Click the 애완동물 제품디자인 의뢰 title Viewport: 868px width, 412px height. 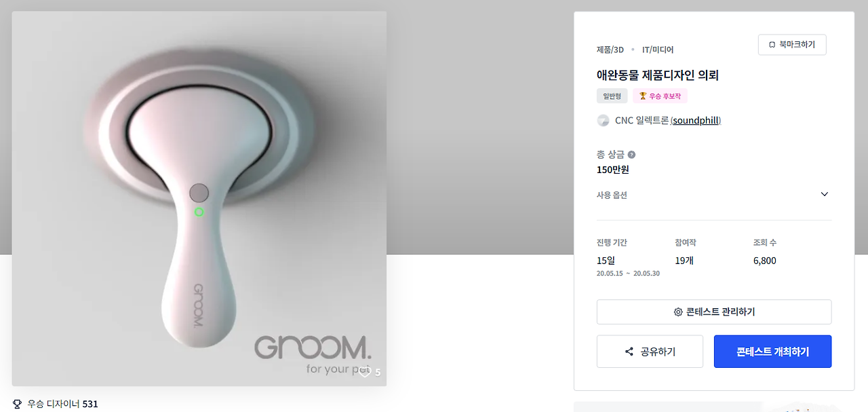[x=657, y=75]
